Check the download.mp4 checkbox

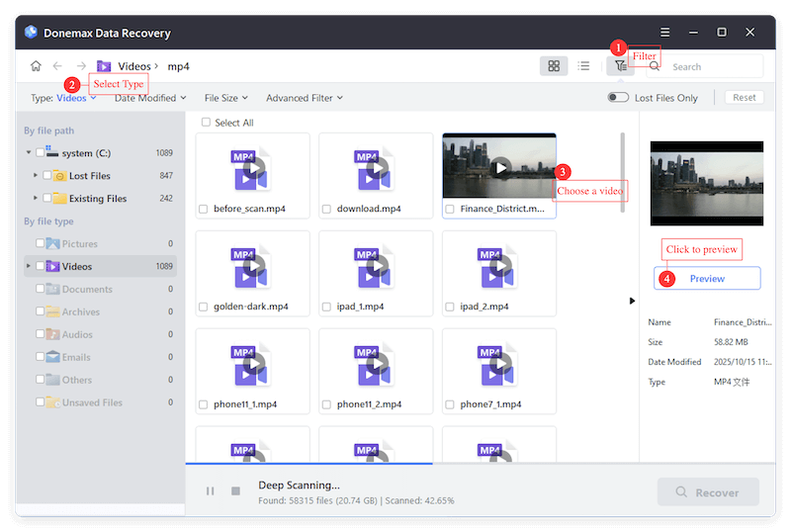pos(326,209)
